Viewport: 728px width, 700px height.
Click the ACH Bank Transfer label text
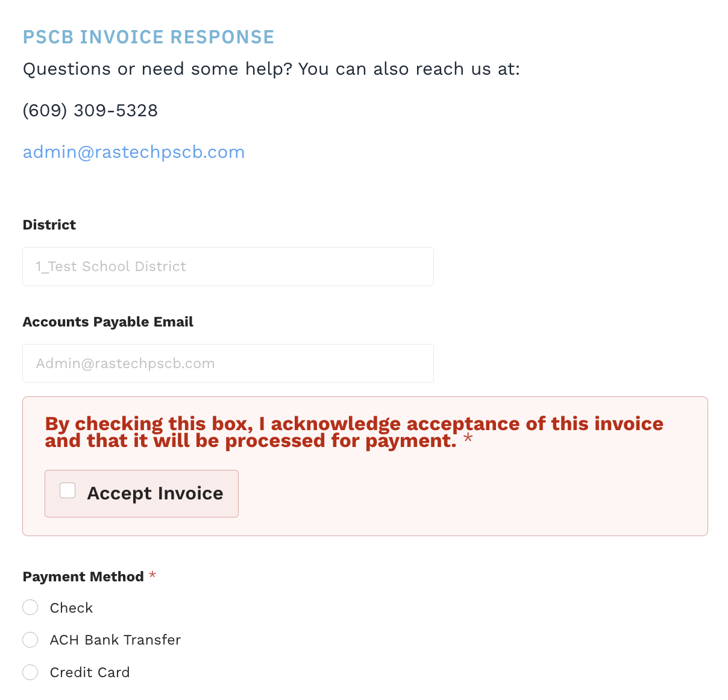(x=115, y=640)
